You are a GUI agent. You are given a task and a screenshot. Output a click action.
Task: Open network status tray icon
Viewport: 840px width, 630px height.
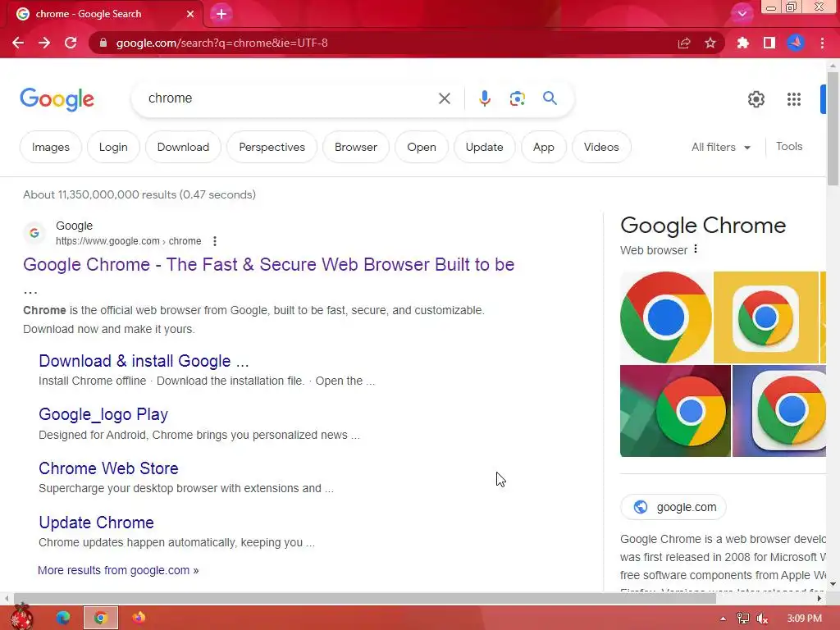[743, 619]
